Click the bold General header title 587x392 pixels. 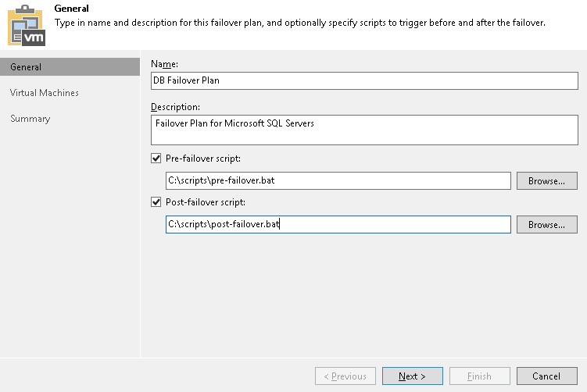[x=71, y=9]
